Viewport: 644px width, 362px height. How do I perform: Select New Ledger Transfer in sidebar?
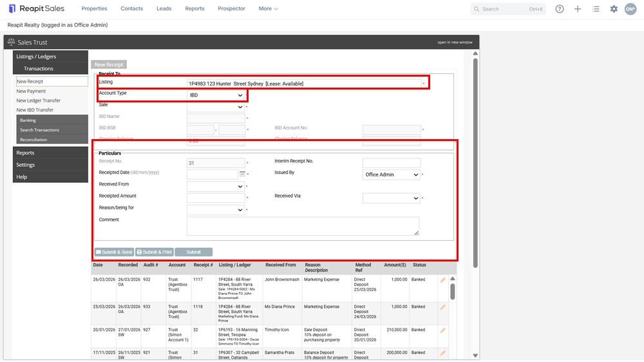tap(38, 100)
